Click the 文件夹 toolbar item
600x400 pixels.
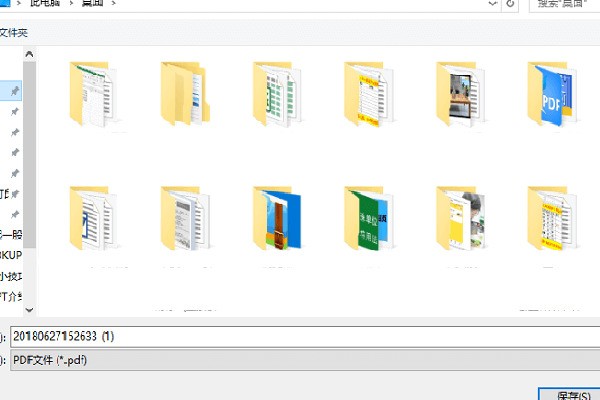(x=14, y=32)
